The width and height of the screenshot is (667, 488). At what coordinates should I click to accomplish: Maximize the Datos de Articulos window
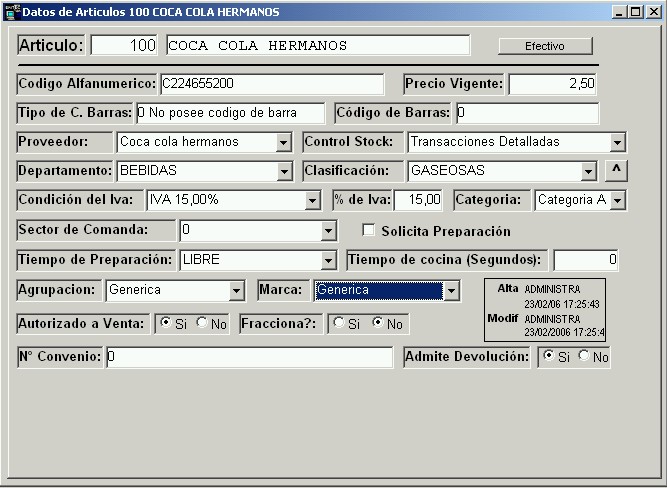tap(635, 12)
